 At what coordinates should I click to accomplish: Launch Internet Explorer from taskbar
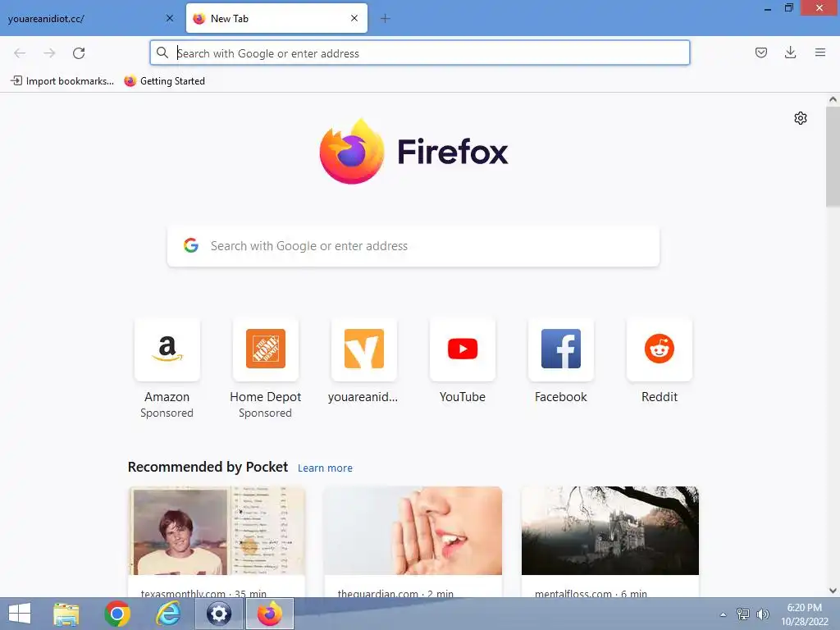coord(168,614)
